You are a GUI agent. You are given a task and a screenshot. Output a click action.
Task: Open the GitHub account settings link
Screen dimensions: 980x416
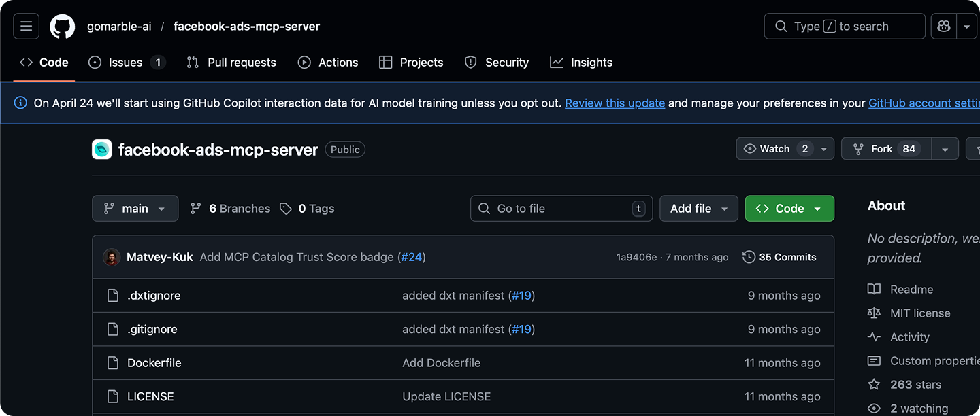[x=924, y=103]
